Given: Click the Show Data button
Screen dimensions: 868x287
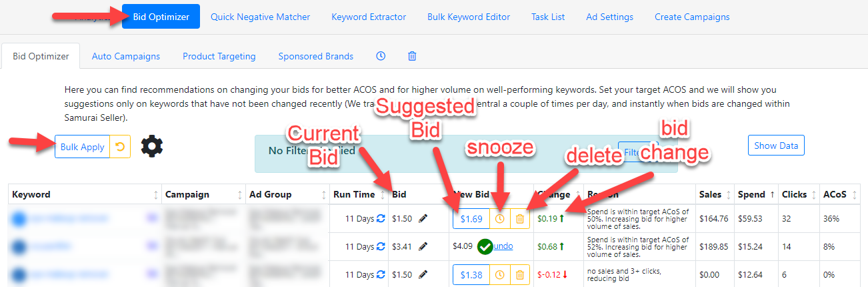Looking at the screenshot, I should click(x=777, y=146).
